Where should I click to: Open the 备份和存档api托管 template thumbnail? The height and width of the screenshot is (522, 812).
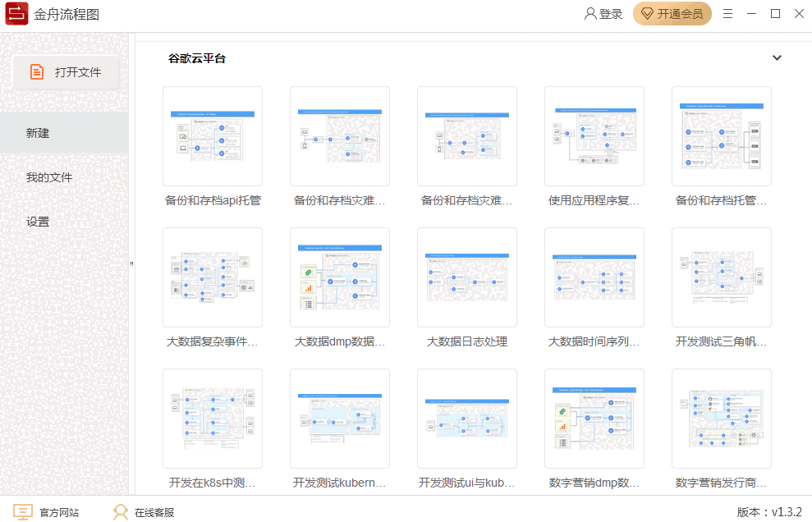tap(213, 136)
